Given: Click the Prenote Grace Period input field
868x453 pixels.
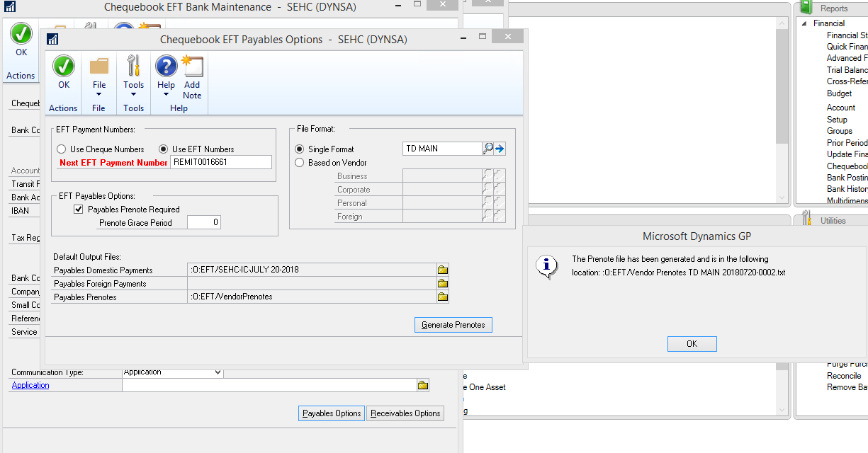Looking at the screenshot, I should pos(204,222).
